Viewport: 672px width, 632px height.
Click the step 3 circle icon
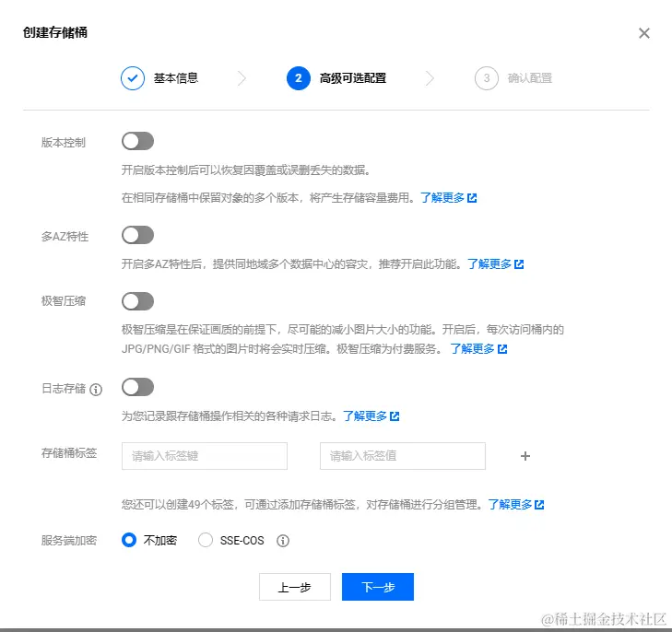coord(487,78)
